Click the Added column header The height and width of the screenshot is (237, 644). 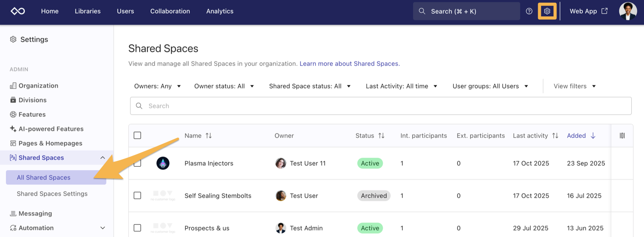[576, 136]
